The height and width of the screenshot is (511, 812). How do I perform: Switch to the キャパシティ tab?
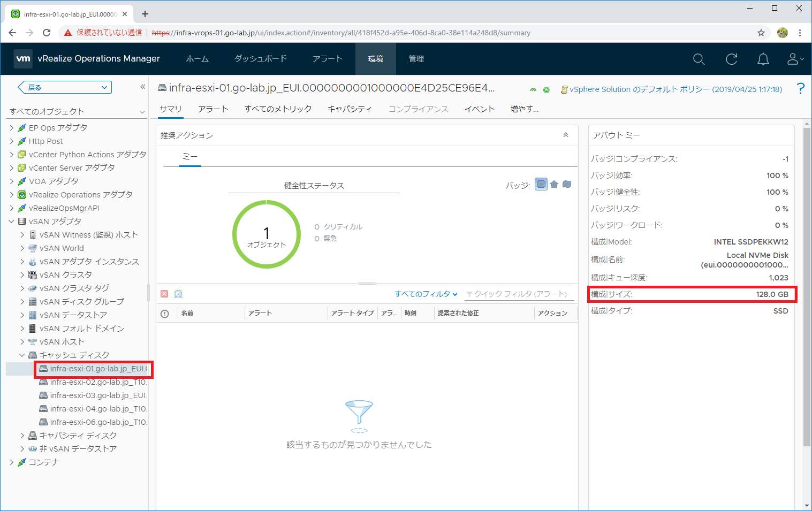coord(350,109)
